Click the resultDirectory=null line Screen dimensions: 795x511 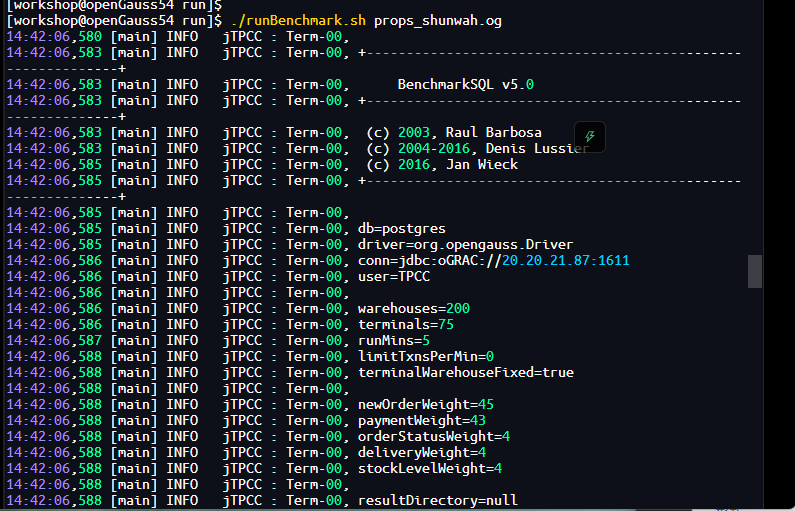438,500
